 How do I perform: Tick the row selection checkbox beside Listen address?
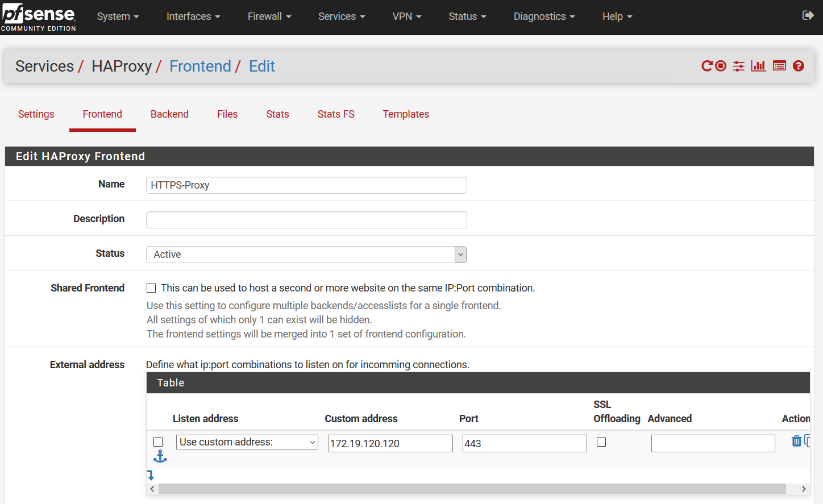coord(158,442)
